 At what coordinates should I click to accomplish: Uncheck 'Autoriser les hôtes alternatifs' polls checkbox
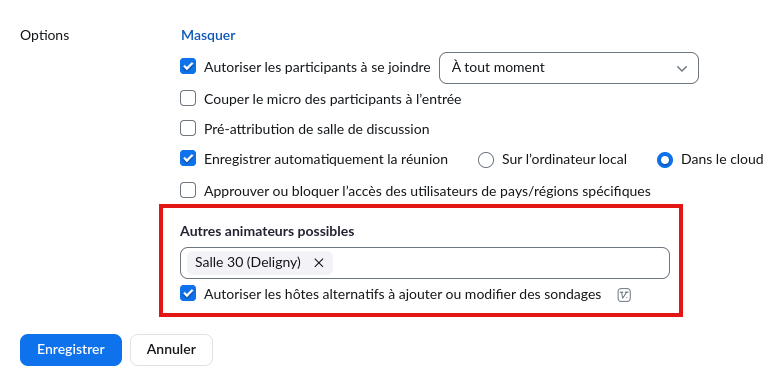[188, 294]
